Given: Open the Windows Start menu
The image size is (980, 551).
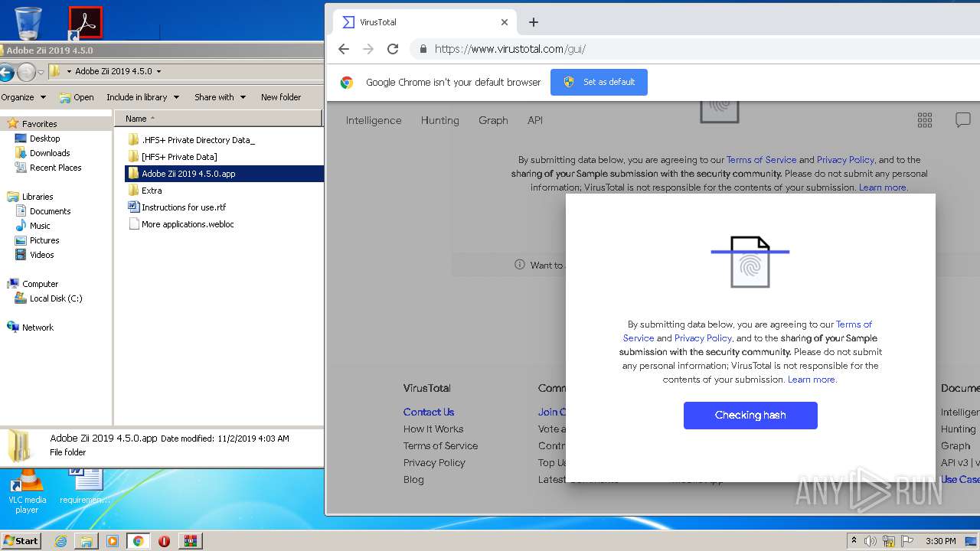Looking at the screenshot, I should pyautogui.click(x=21, y=540).
